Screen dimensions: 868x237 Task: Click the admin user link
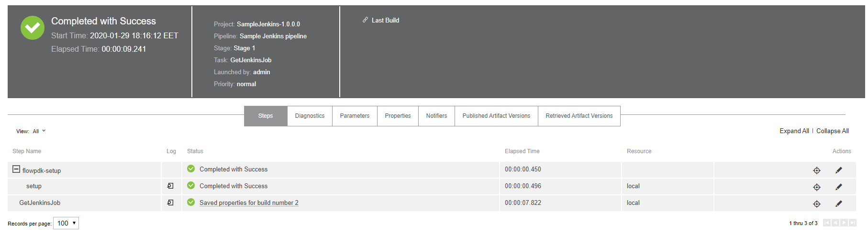261,72
